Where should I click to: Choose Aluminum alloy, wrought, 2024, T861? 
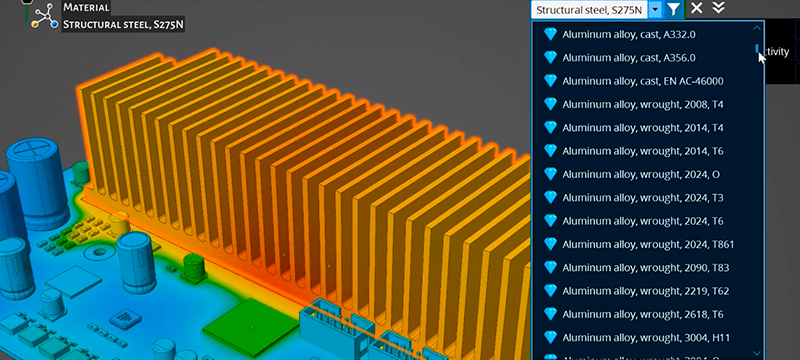click(648, 245)
